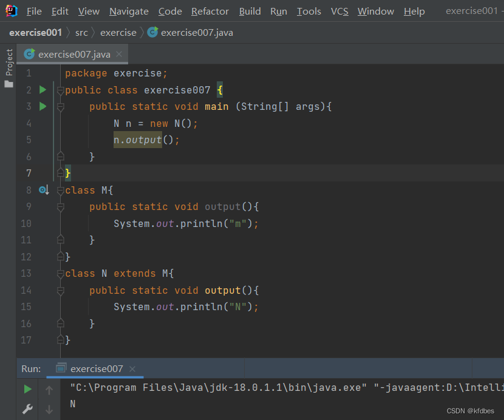Viewport: 504px width, 420px height.
Task: Open the Project tool window sidebar tab
Action: click(x=9, y=62)
